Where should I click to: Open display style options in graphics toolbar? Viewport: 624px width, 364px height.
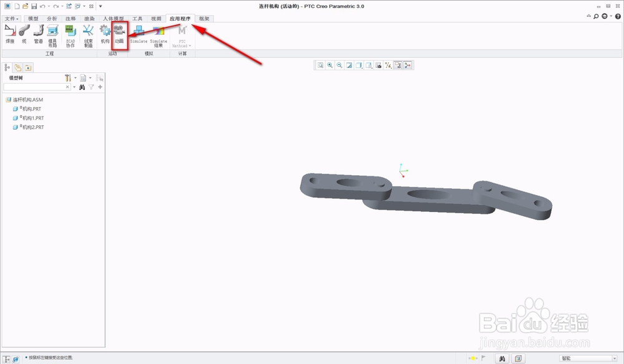359,65
